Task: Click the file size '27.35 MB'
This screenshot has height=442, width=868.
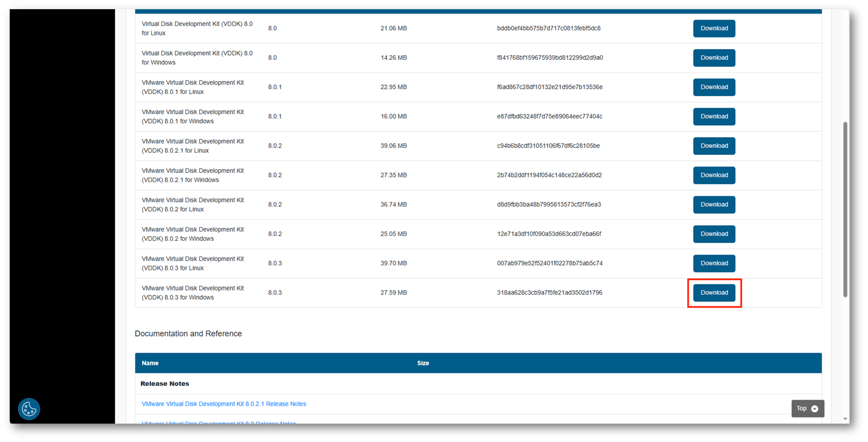Action: click(x=394, y=175)
